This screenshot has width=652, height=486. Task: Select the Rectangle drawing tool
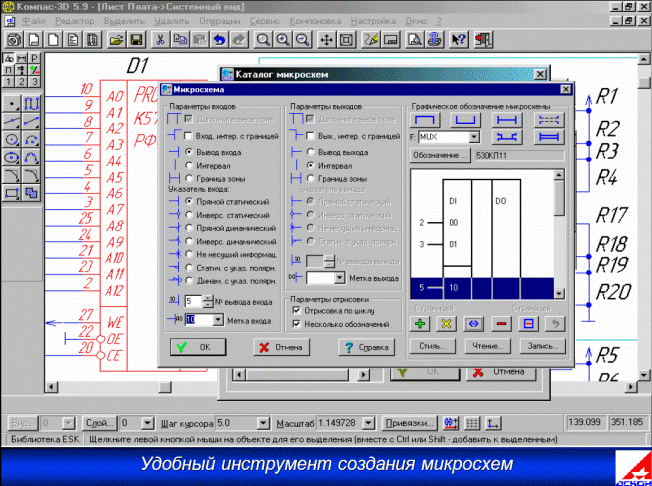tap(12, 192)
